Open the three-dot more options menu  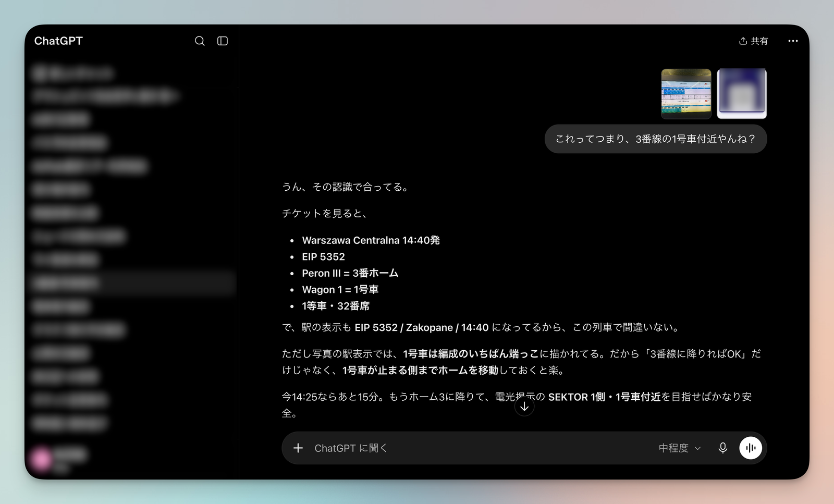pyautogui.click(x=793, y=41)
